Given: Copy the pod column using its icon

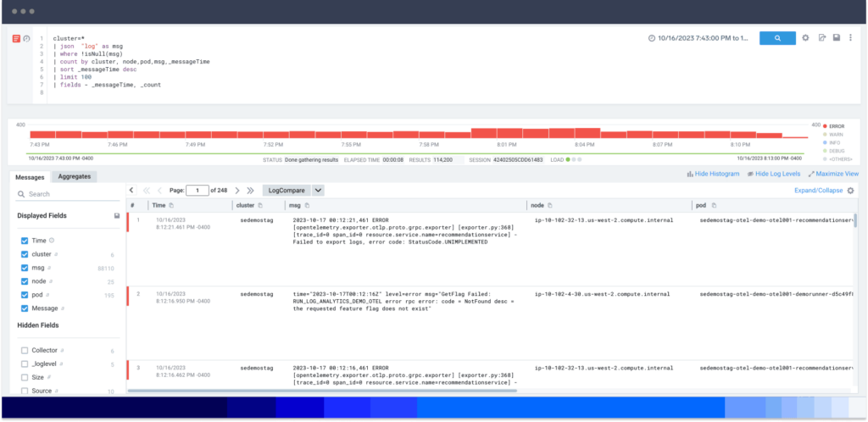Looking at the screenshot, I should [714, 205].
